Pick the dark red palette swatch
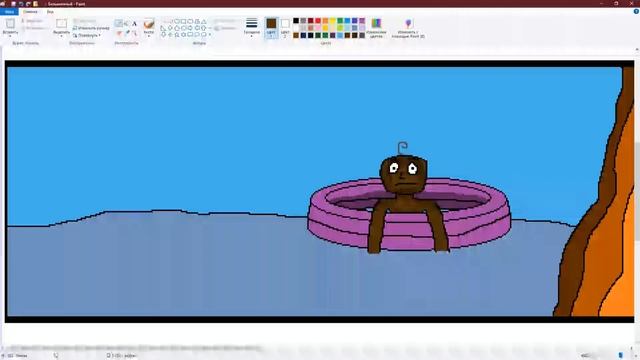 [311, 21]
